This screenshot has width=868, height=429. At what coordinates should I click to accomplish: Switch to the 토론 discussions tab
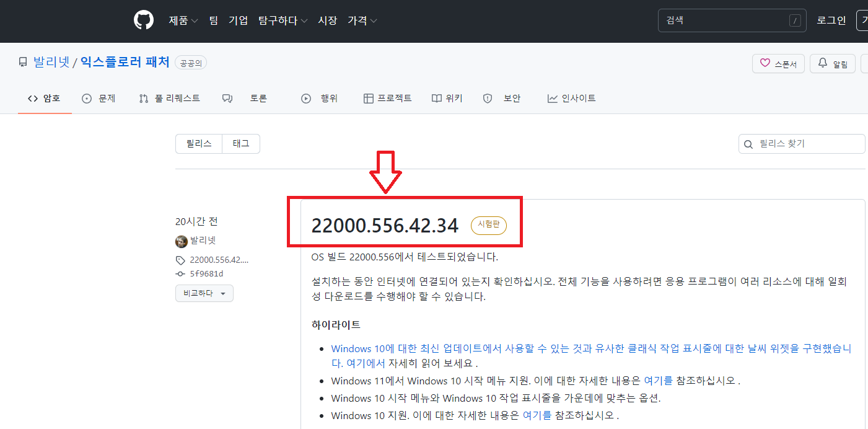(245, 98)
